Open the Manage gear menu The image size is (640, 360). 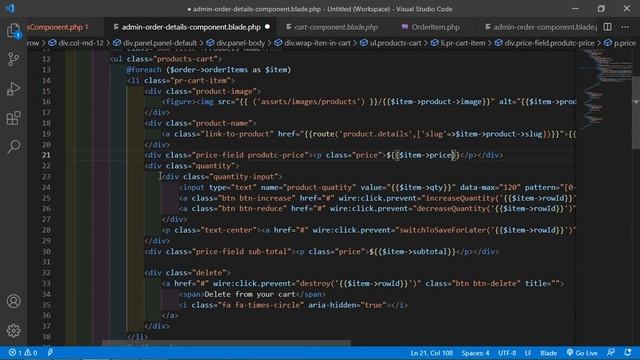click(13, 330)
